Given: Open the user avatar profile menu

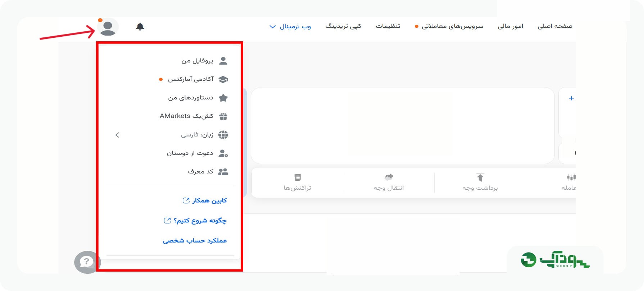Looking at the screenshot, I should (108, 28).
